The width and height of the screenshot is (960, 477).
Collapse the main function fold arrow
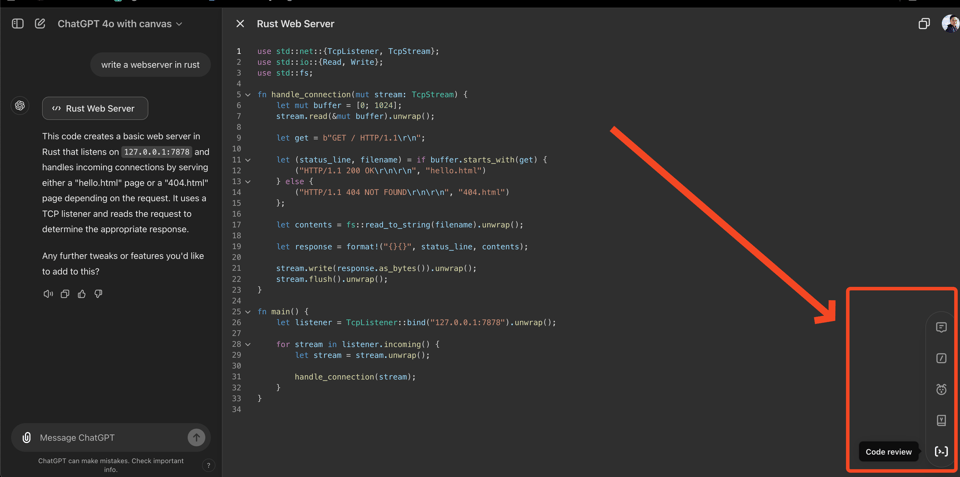pos(248,312)
